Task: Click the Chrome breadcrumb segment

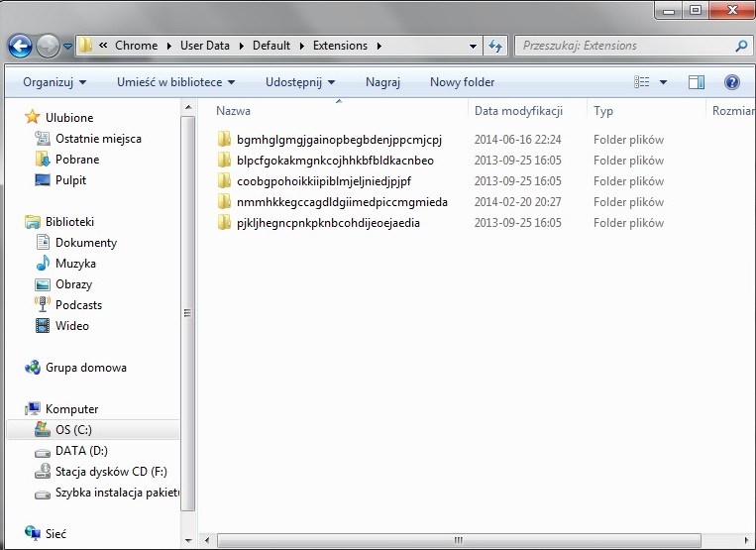Action: 136,46
